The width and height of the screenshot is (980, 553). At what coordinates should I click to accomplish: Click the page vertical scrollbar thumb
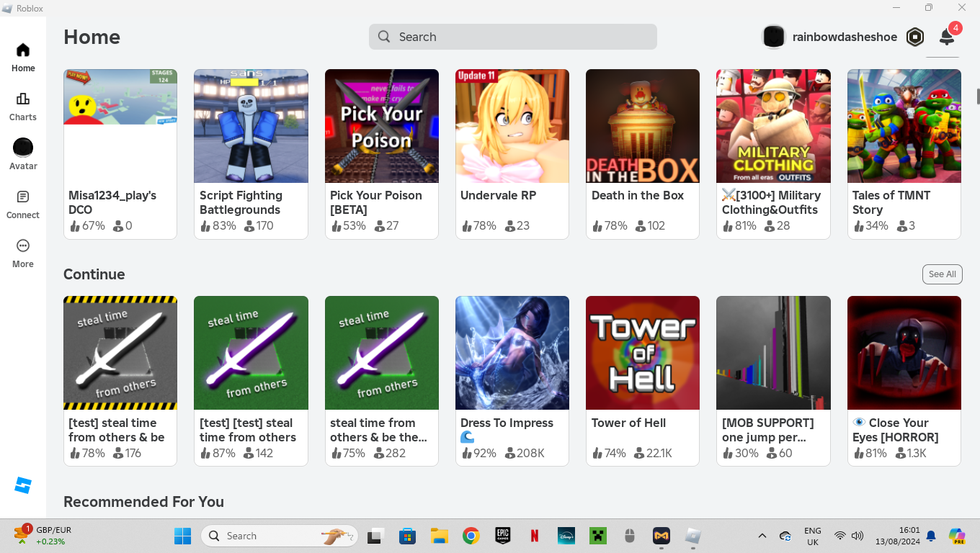tap(978, 96)
